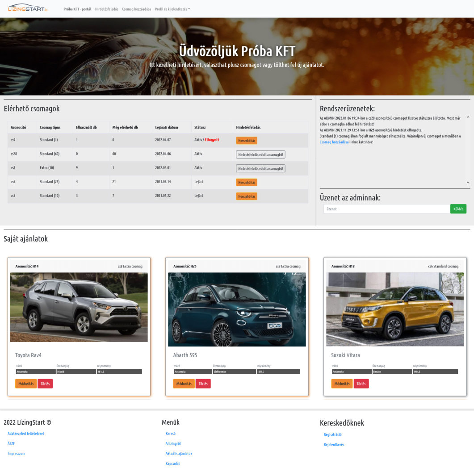This screenshot has height=476, width=474.
Task: Select Csomag hozzáadása in navbar
Action: tap(136, 9)
